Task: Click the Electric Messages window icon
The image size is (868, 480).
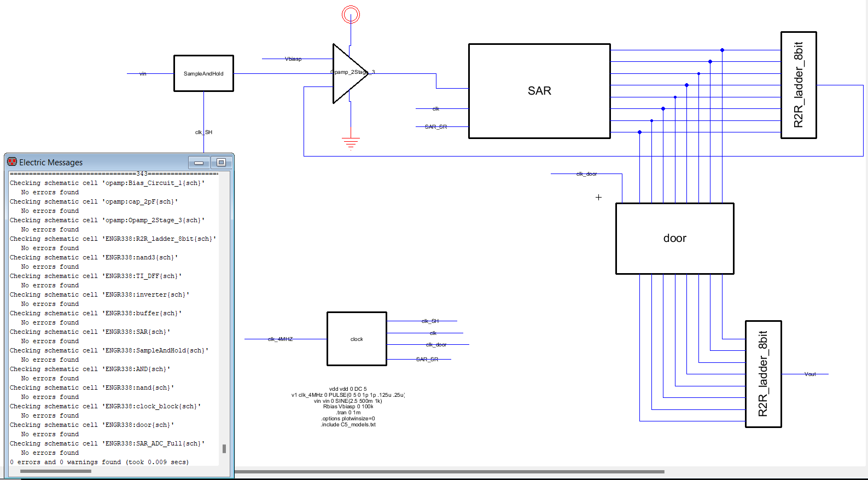Action: tap(12, 162)
